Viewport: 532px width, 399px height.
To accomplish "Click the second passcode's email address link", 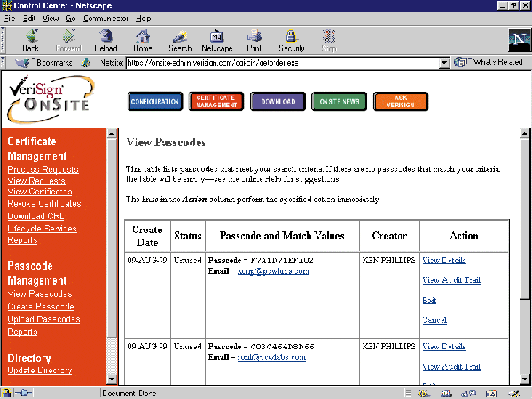I will coord(271,357).
